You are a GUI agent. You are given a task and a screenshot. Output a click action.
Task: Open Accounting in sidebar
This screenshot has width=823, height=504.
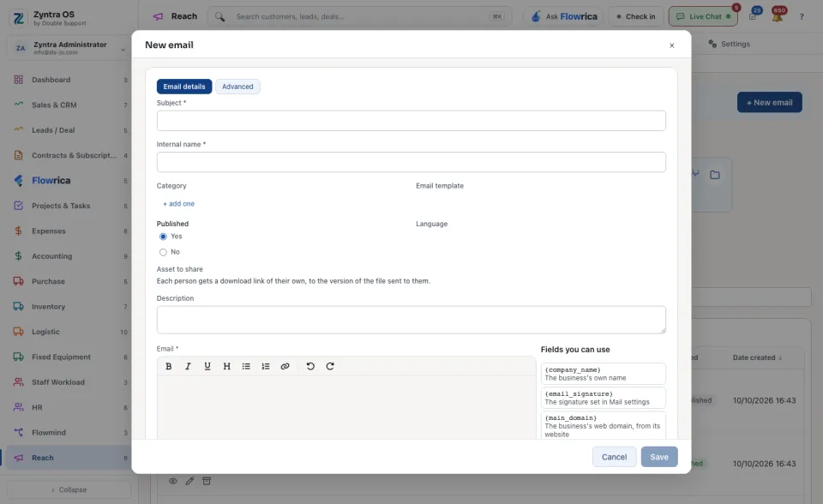pos(69,256)
